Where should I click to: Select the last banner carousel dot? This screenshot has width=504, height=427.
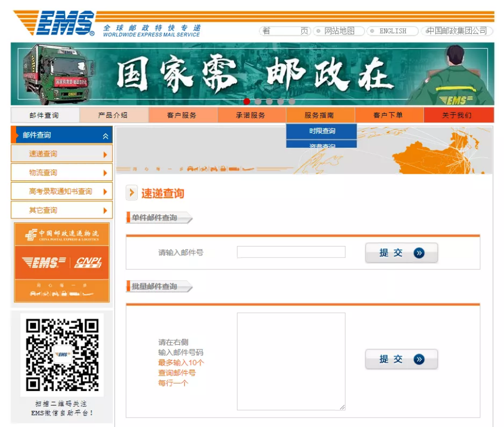coord(292,101)
